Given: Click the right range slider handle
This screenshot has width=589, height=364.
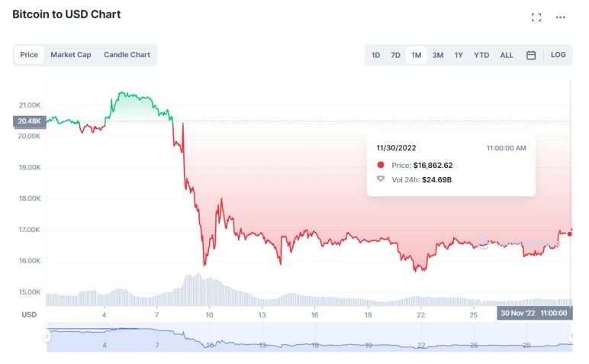Looking at the screenshot, I should pyautogui.click(x=571, y=336).
